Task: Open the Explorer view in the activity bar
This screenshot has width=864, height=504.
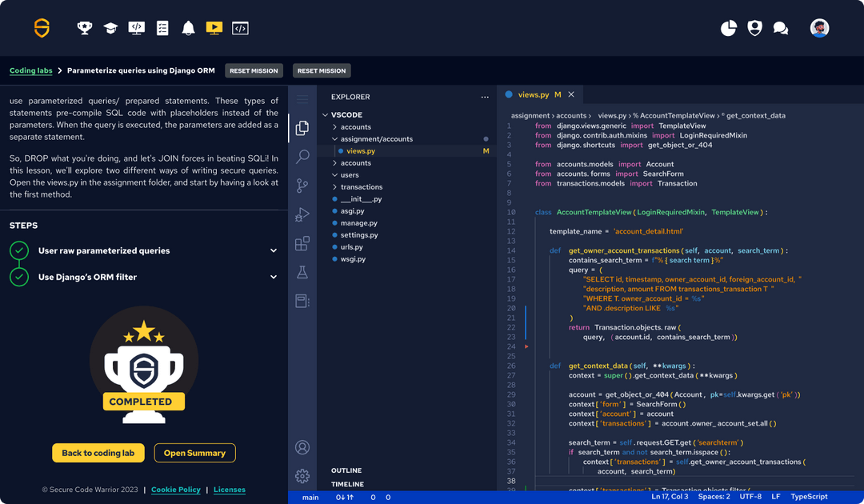Action: (302, 127)
